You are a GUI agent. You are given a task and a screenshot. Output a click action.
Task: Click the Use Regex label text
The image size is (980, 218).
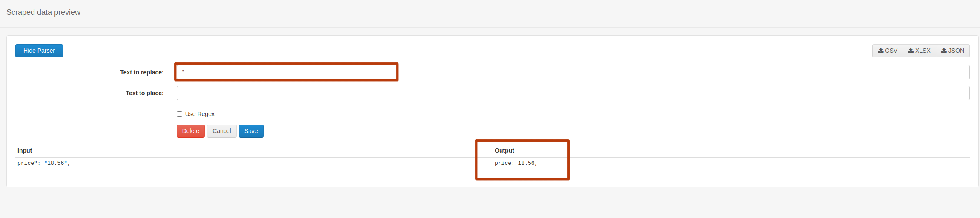(x=200, y=114)
